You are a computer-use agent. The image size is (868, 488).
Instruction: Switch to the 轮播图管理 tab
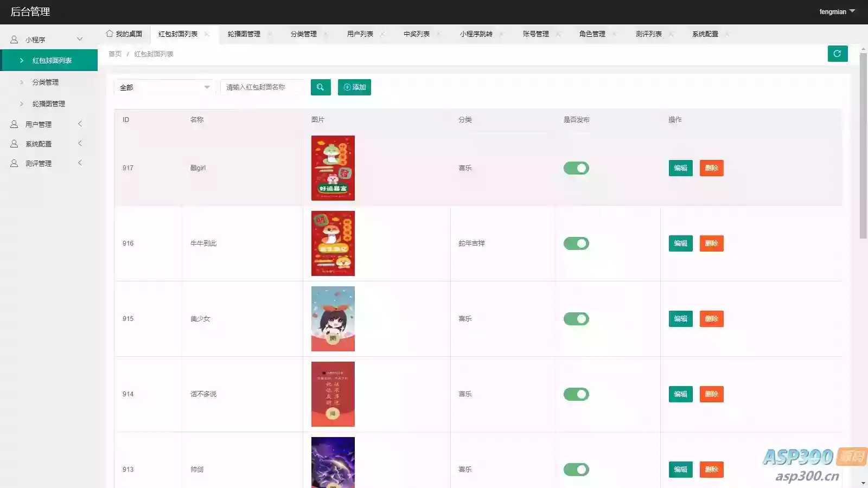coord(244,34)
